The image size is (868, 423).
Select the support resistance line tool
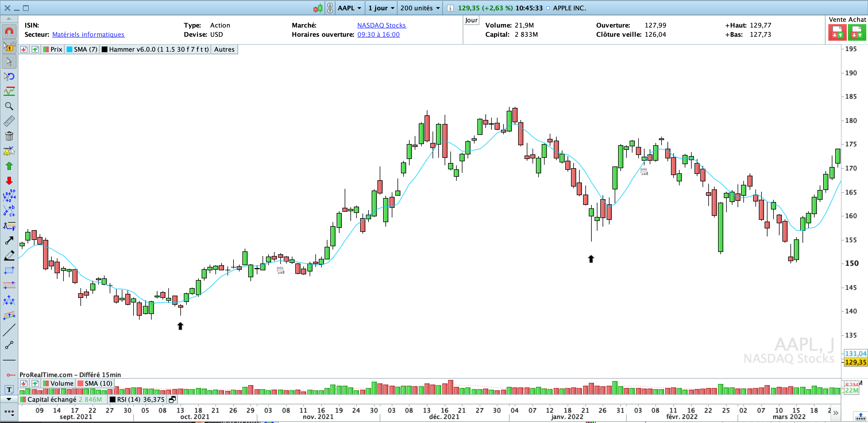pyautogui.click(x=9, y=91)
